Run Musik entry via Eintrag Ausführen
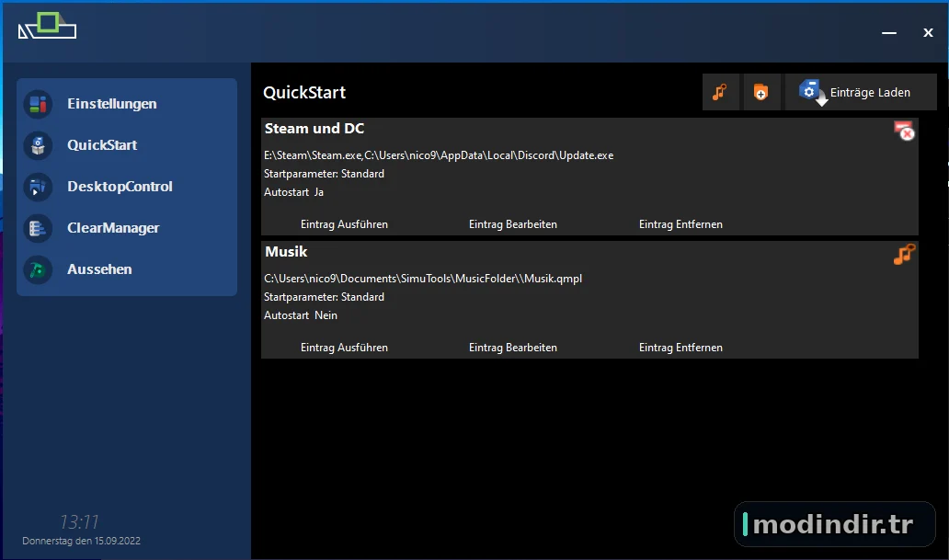Screen dimensions: 949x560 344,348
